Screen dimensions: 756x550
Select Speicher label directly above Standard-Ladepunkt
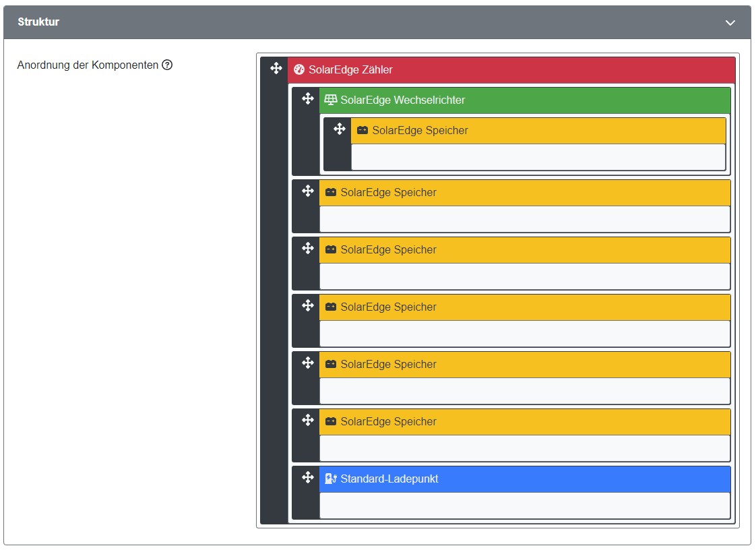click(389, 422)
